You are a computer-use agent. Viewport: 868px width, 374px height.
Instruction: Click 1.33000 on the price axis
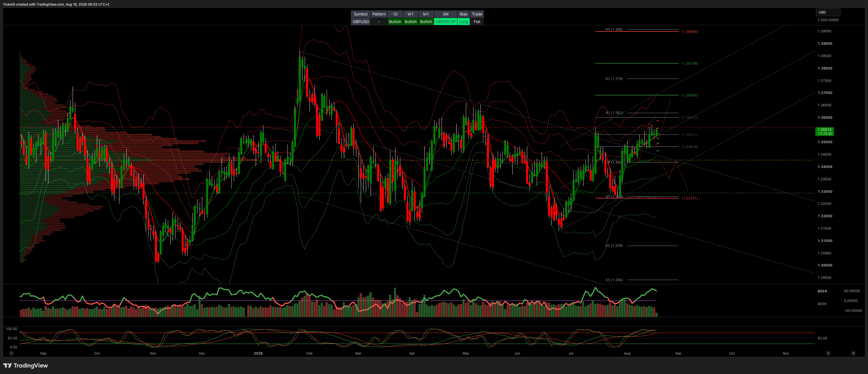825,192
